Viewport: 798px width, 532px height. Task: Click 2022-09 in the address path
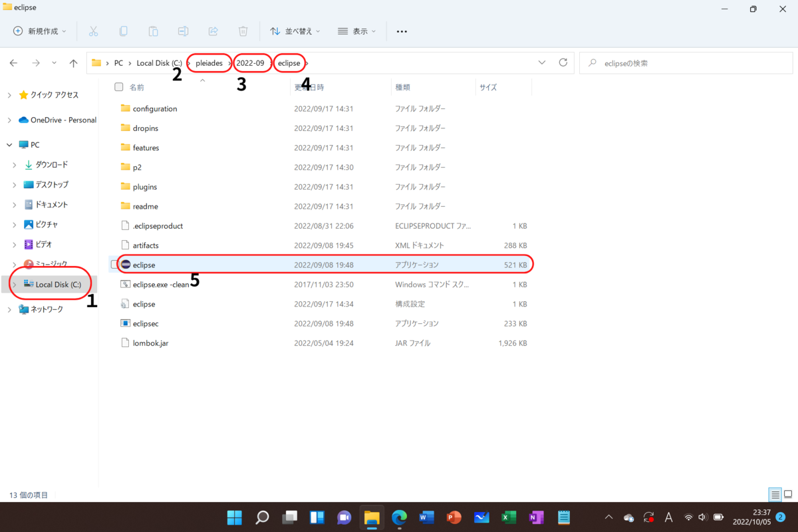251,63
